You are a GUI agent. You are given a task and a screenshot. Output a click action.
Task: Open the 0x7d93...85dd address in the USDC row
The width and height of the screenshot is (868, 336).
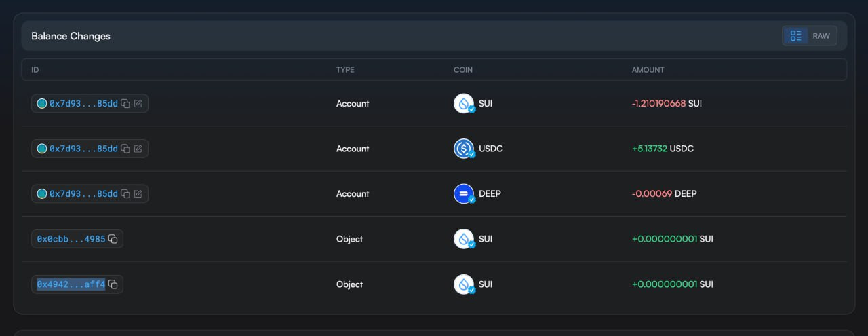(x=83, y=149)
